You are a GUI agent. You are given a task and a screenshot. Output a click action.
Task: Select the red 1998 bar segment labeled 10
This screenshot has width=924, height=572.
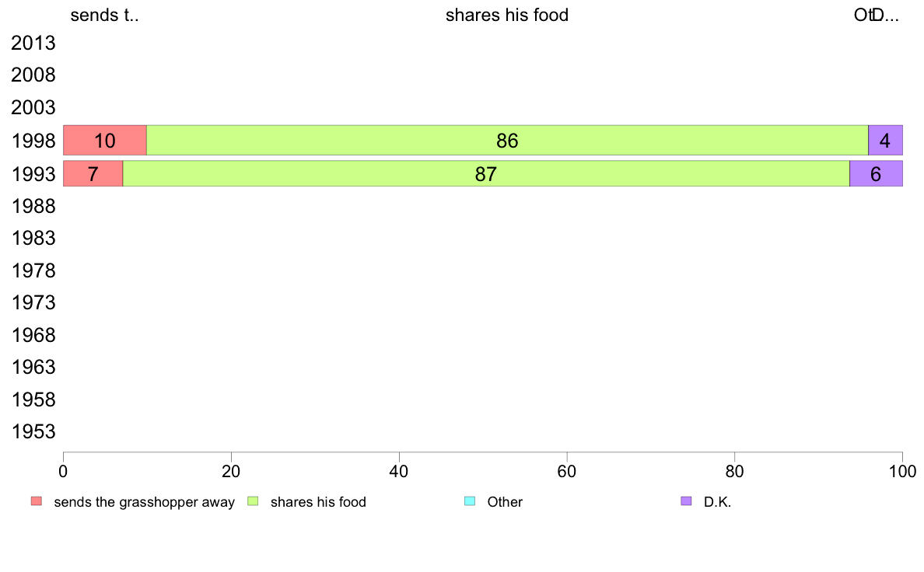click(x=105, y=140)
